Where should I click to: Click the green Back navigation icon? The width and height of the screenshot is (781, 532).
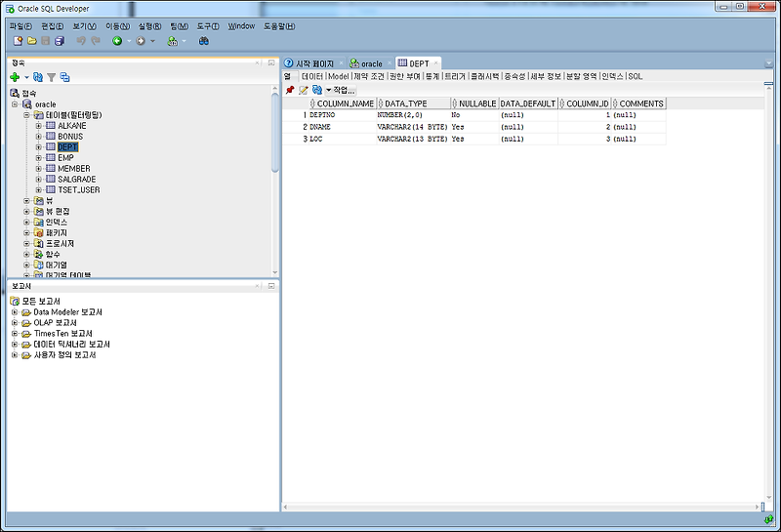117,41
